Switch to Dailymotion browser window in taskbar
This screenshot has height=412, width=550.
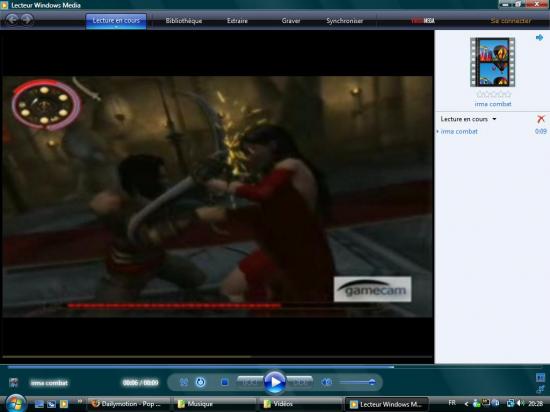(x=128, y=404)
